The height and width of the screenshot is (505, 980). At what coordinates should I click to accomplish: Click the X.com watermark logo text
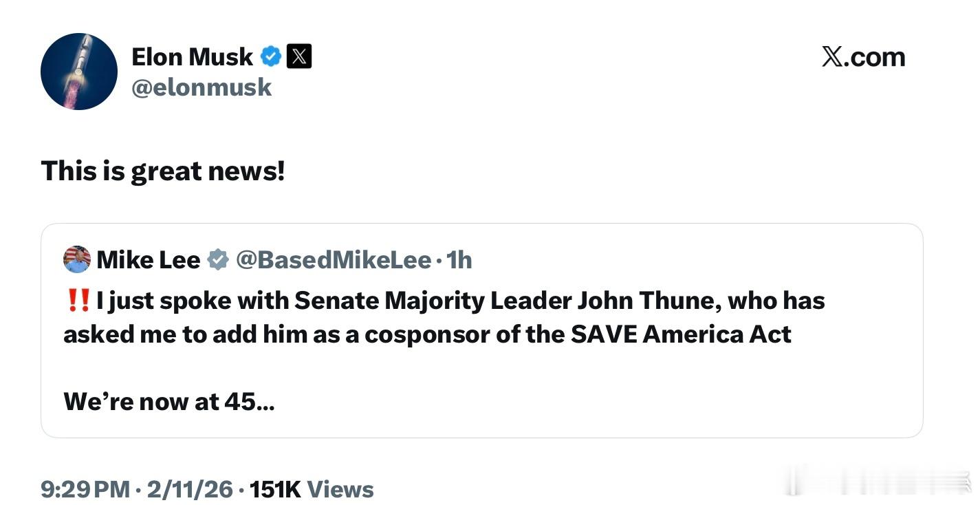pyautogui.click(x=863, y=56)
